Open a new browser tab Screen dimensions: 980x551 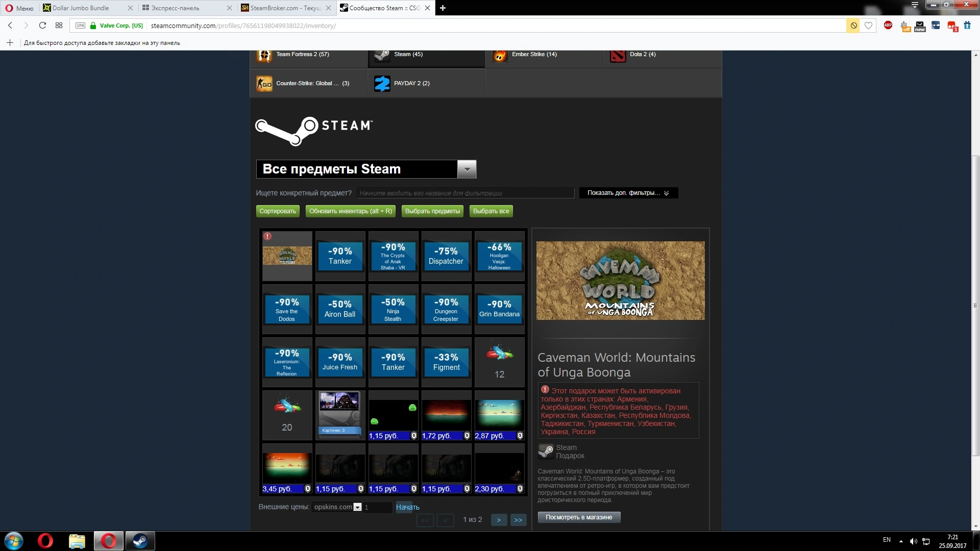point(443,8)
